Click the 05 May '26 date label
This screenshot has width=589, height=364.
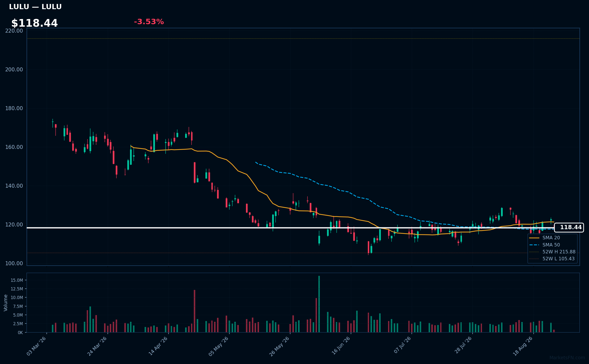pos(219,346)
